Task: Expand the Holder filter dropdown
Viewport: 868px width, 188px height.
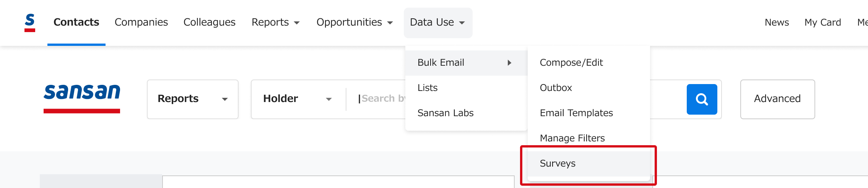Action: [x=297, y=99]
